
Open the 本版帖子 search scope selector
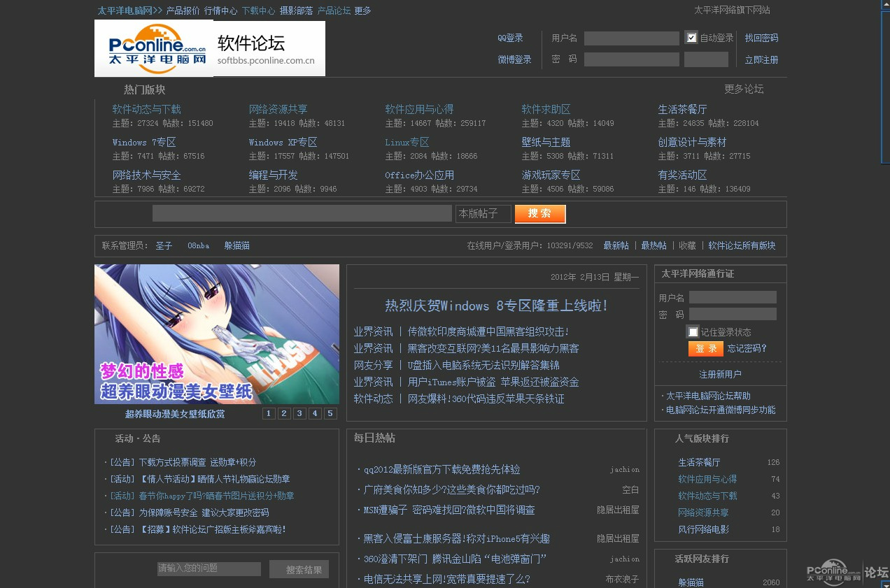pyautogui.click(x=483, y=213)
